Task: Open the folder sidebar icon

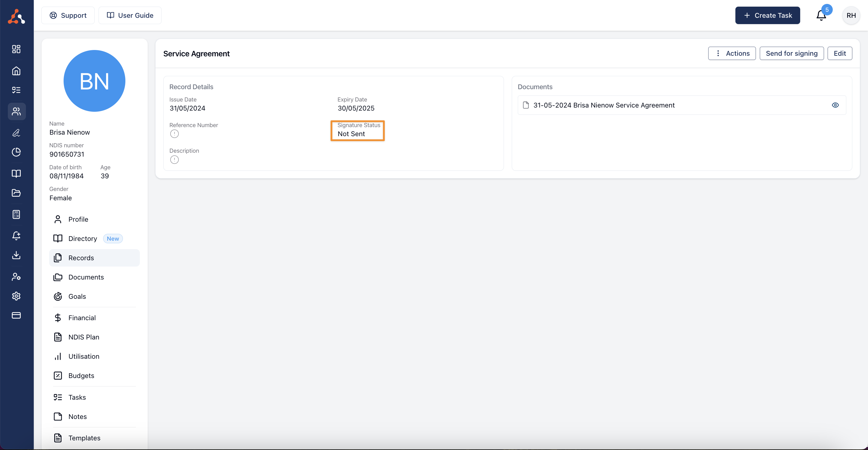Action: (16, 193)
